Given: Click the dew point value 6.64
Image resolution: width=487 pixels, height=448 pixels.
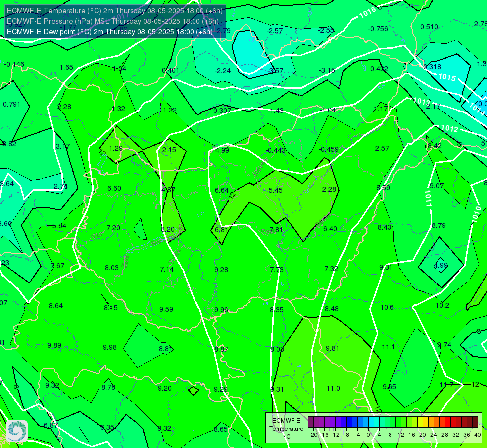Looking at the screenshot, I should pyautogui.click(x=222, y=190).
